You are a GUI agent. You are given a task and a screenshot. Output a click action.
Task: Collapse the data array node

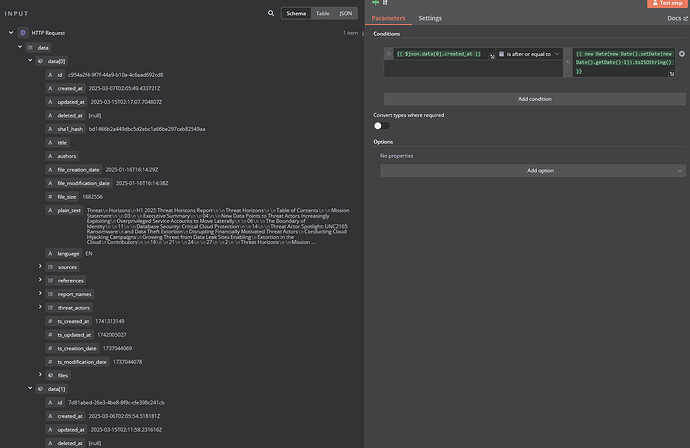tap(20, 47)
